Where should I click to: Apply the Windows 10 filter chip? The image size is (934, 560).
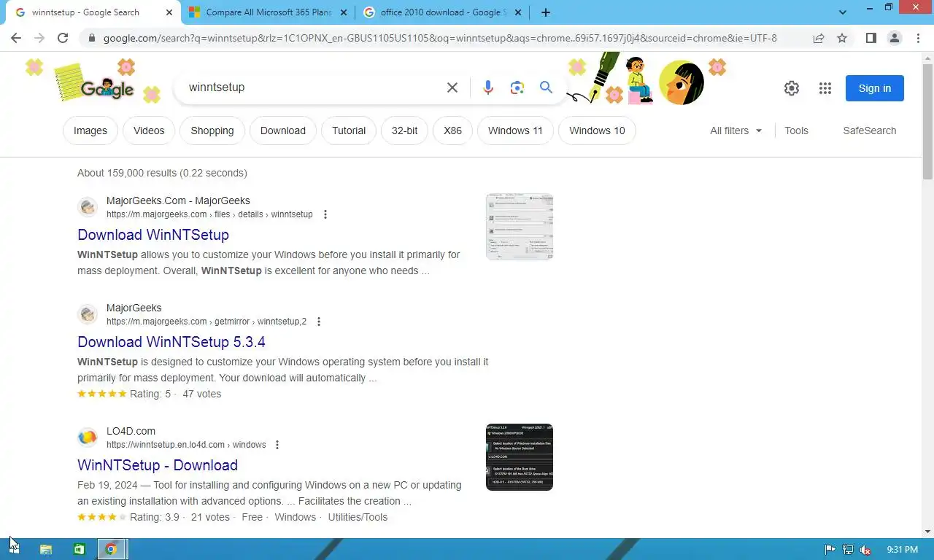(x=597, y=131)
